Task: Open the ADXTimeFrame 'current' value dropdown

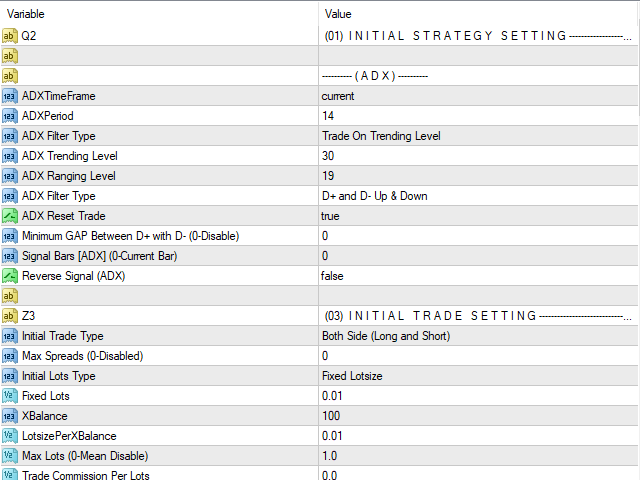Action: [478, 96]
